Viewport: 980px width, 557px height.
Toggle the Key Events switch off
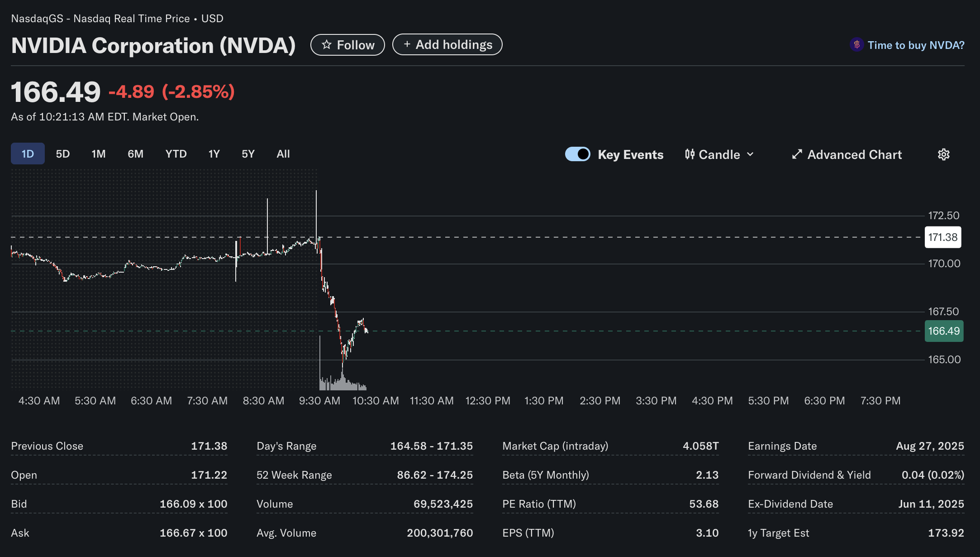coord(578,154)
